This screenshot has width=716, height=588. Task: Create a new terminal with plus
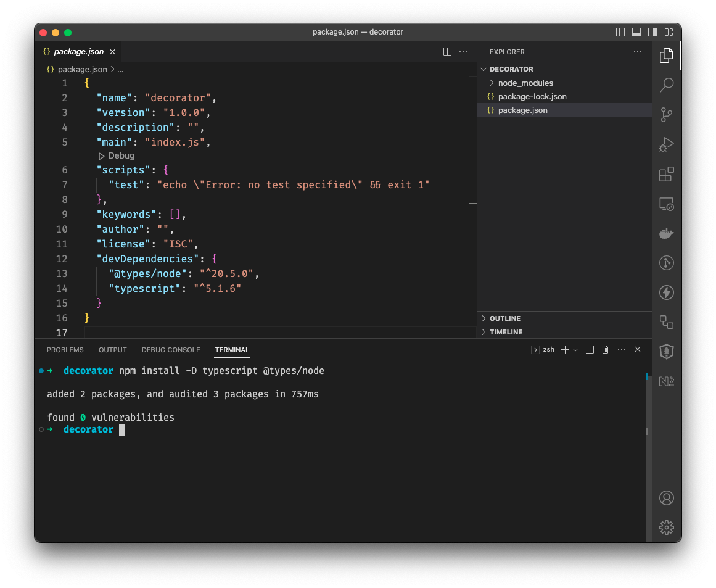565,349
